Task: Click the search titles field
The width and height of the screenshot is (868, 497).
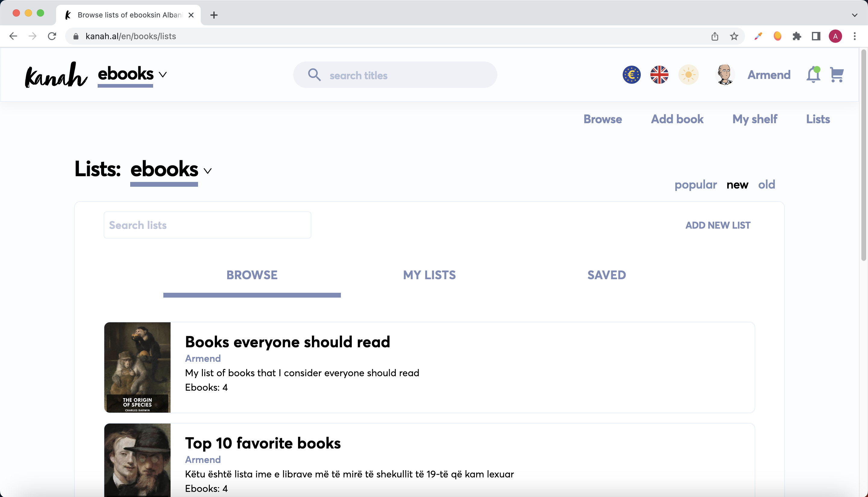Action: tap(395, 75)
